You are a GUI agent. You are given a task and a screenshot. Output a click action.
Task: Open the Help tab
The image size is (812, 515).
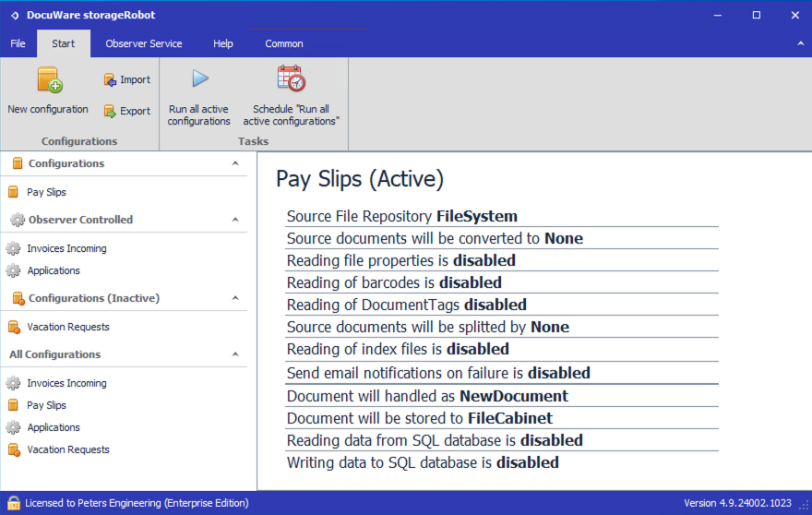(x=223, y=43)
